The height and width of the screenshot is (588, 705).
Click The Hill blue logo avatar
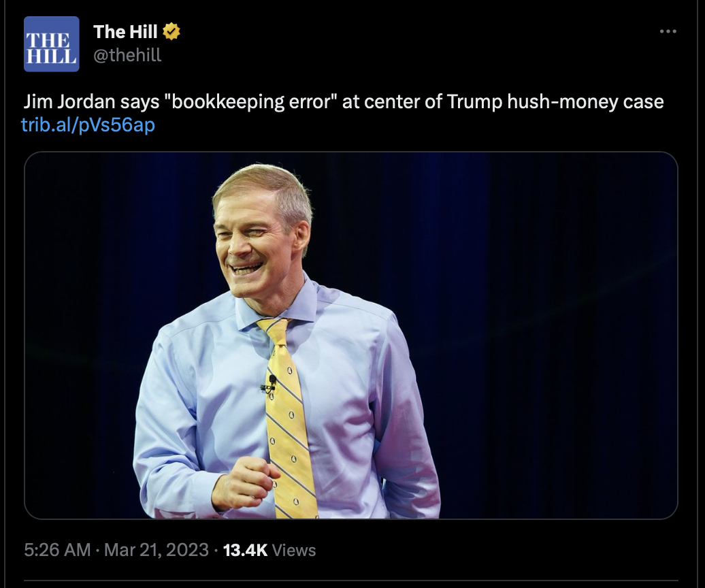[51, 44]
